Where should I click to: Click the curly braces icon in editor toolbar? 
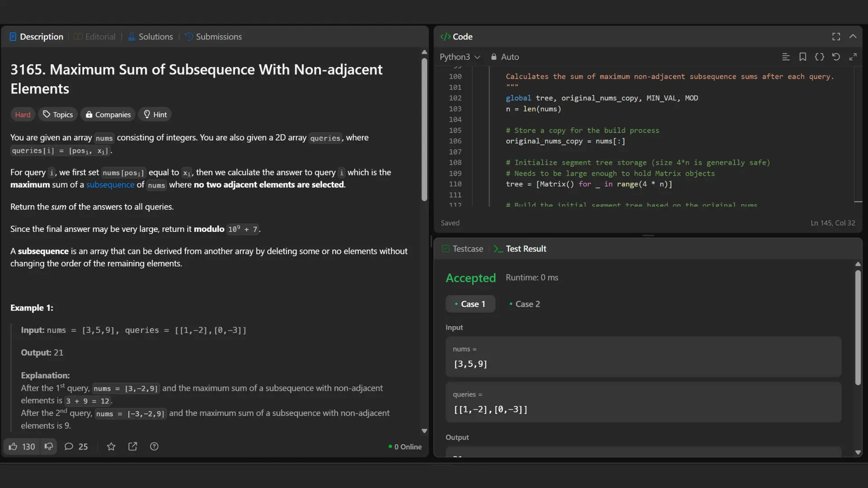[x=819, y=57]
